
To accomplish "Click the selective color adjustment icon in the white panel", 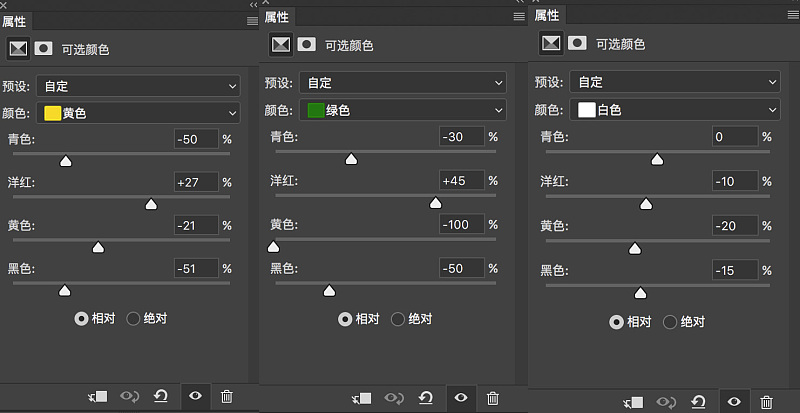I will coord(552,43).
